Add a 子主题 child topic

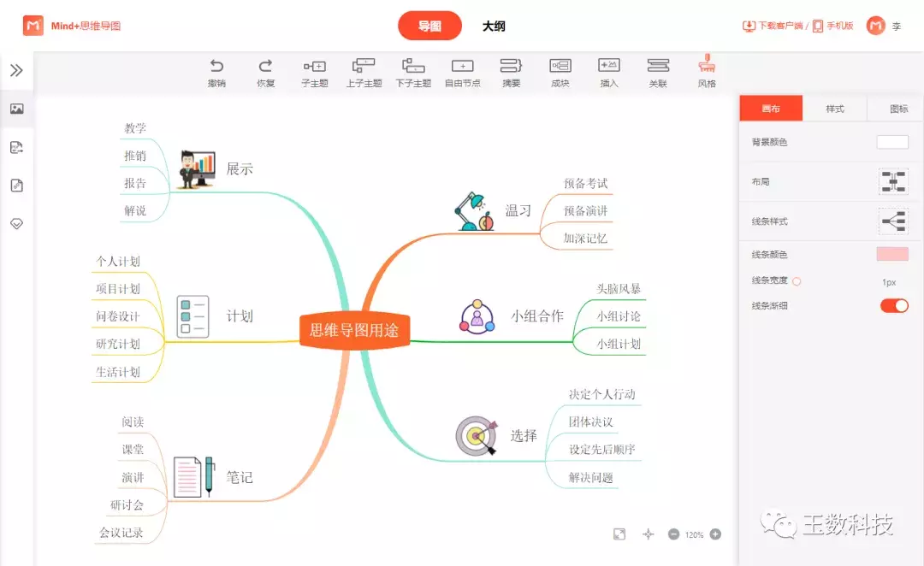(x=315, y=67)
